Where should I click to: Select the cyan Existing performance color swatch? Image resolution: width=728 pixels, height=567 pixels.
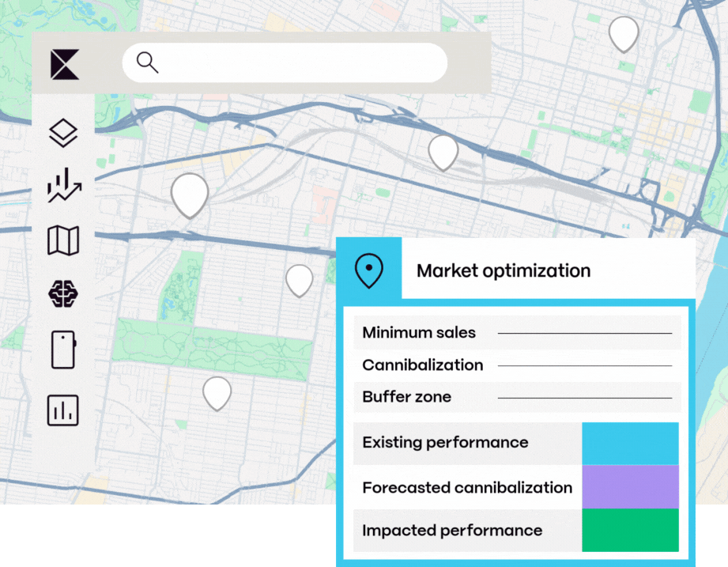click(x=630, y=443)
